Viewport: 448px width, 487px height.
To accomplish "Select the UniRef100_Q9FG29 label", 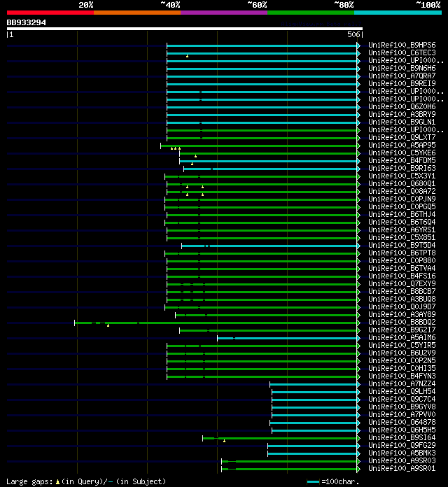I will coord(402,446).
